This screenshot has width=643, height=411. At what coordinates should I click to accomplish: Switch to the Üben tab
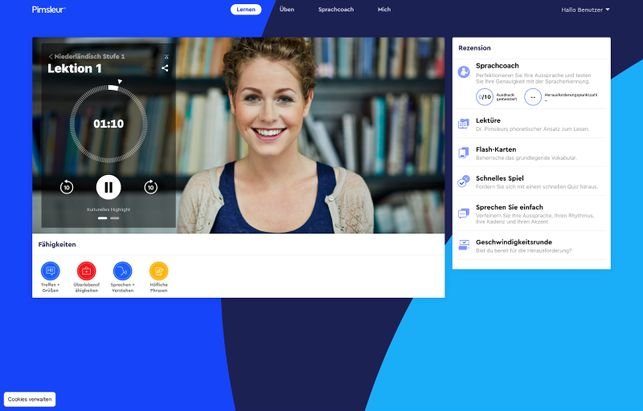[x=287, y=10]
